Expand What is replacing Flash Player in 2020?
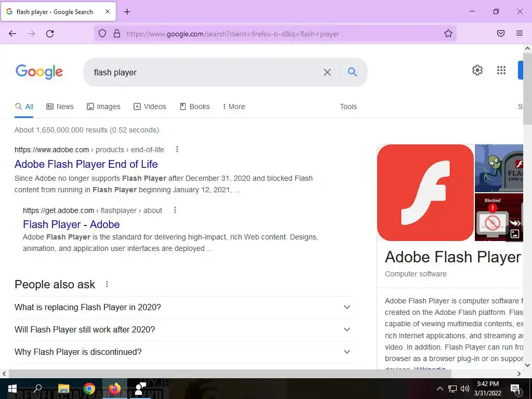The height and width of the screenshot is (399, 532). click(x=184, y=308)
